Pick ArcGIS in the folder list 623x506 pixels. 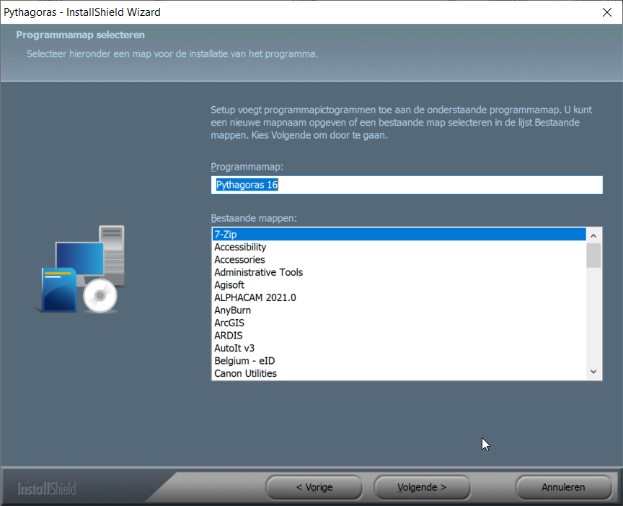[x=399, y=323]
